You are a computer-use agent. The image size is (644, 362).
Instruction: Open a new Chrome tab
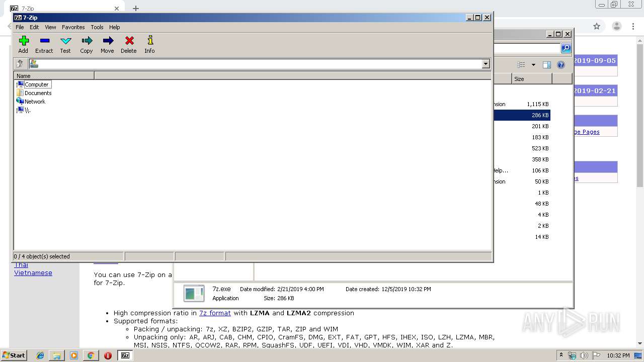click(x=136, y=8)
